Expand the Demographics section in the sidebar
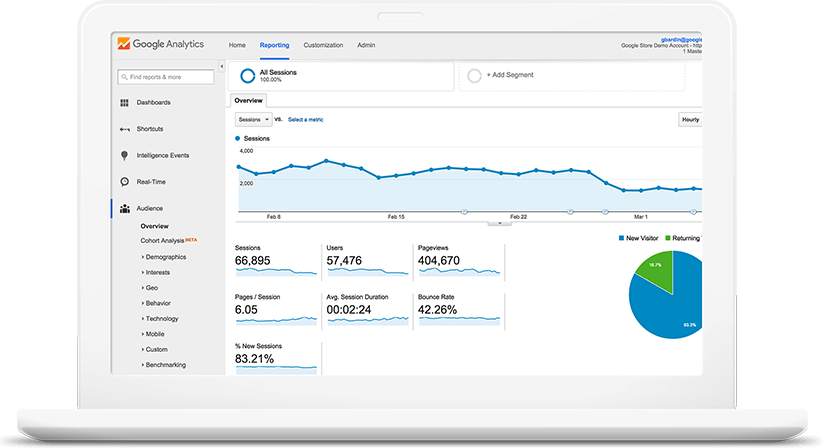This screenshot has width=825, height=448. pos(165,257)
